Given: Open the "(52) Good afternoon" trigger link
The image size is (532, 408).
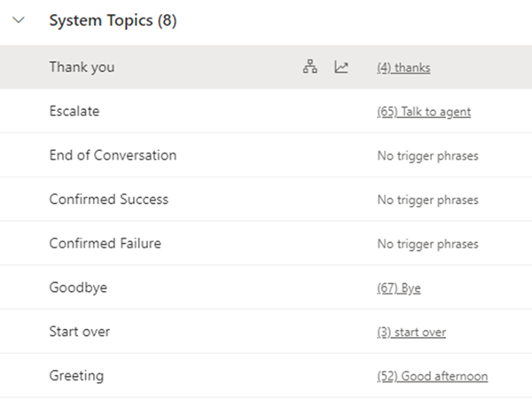Looking at the screenshot, I should pos(432,377).
